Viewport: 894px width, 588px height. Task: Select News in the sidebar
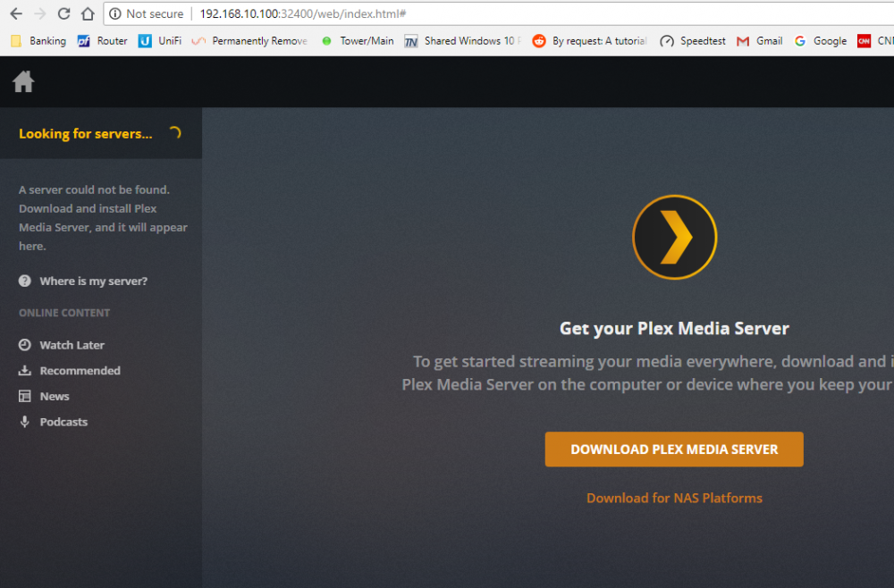coord(55,396)
